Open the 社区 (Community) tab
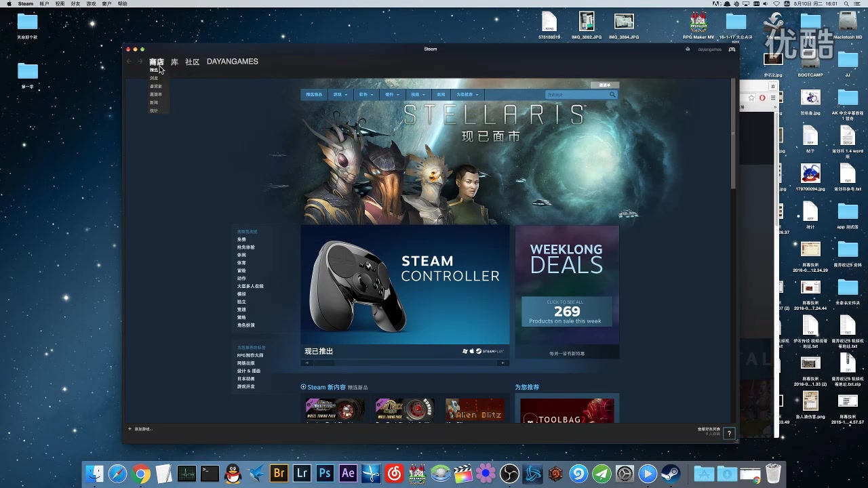Image resolution: width=868 pixels, height=488 pixels. click(x=193, y=62)
